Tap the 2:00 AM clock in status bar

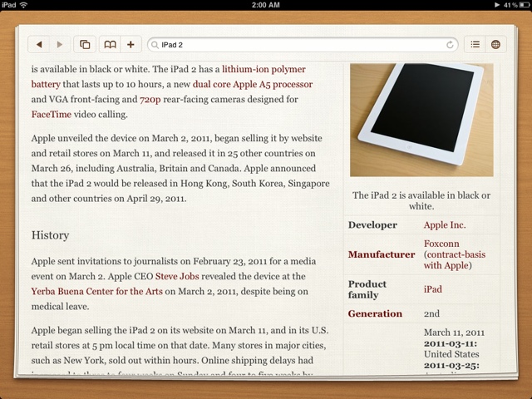(x=266, y=5)
